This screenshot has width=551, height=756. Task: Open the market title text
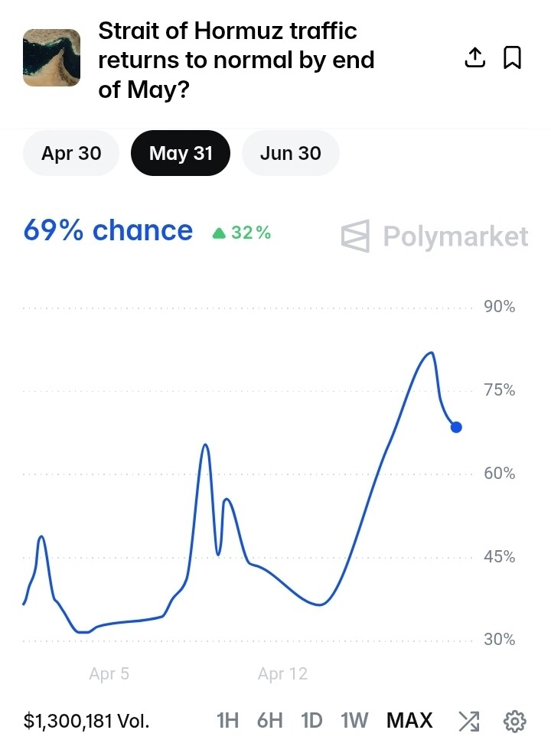click(x=236, y=60)
